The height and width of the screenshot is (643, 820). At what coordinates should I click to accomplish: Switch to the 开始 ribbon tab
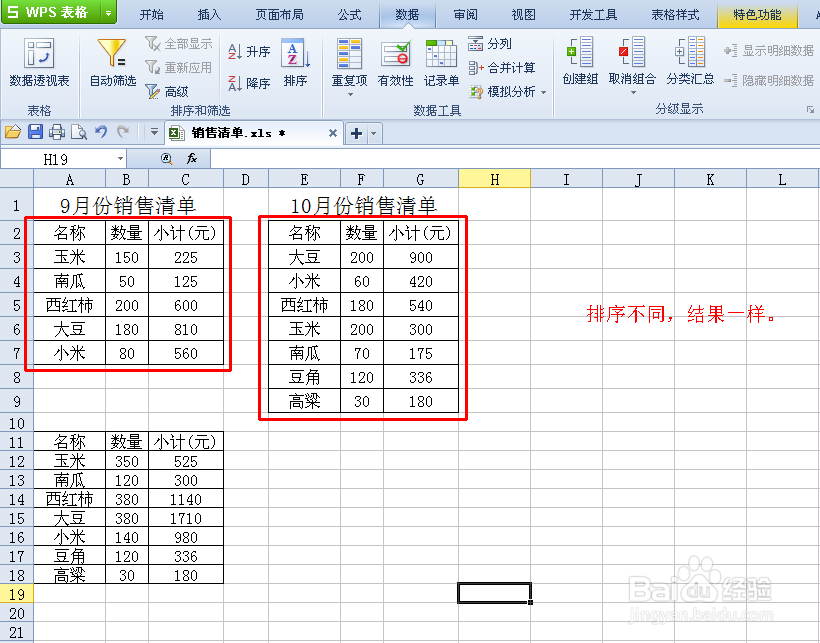[152, 13]
